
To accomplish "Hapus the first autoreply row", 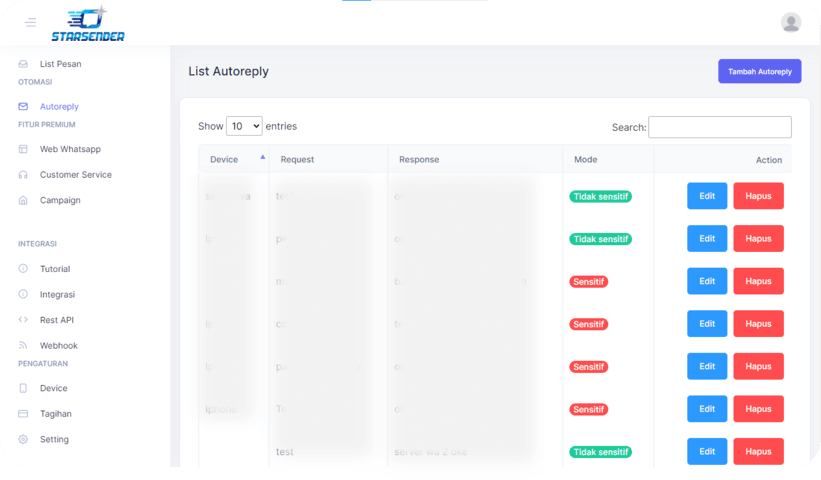I will tap(758, 196).
